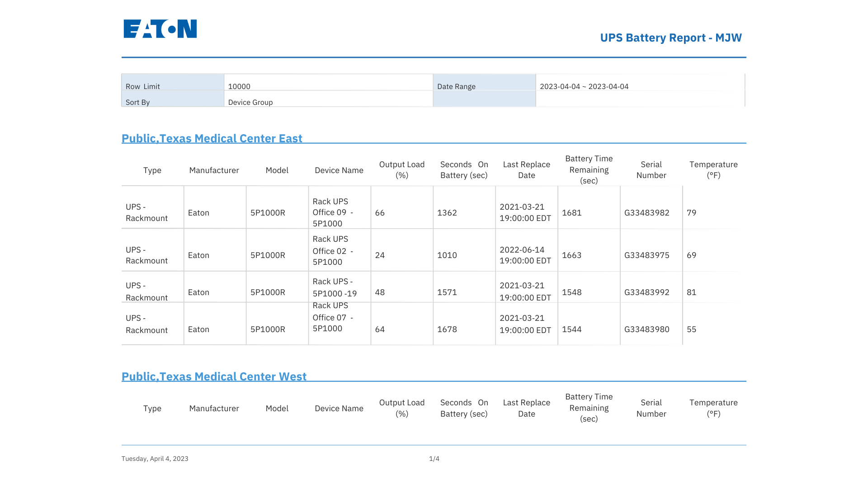This screenshot has height=488, width=868.
Task: Click the UPS Battery Report - MJW title
Action: click(x=671, y=38)
